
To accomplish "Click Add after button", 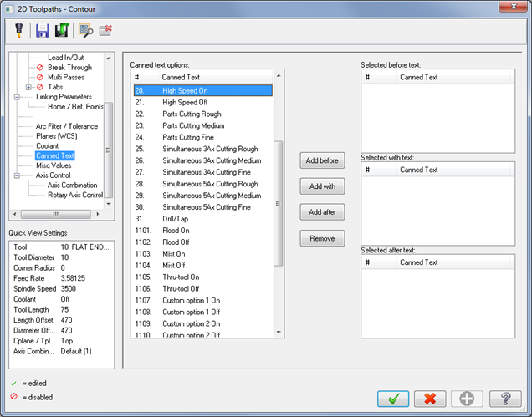I will pyautogui.click(x=322, y=212).
